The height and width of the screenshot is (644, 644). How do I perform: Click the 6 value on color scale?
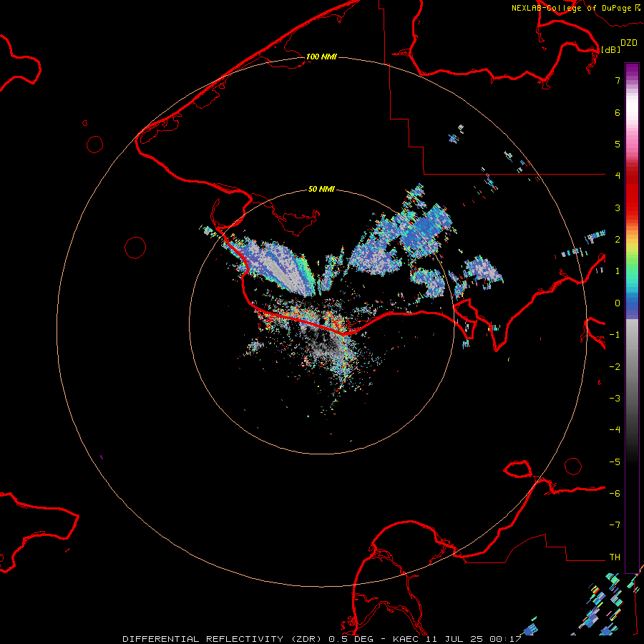tap(618, 112)
